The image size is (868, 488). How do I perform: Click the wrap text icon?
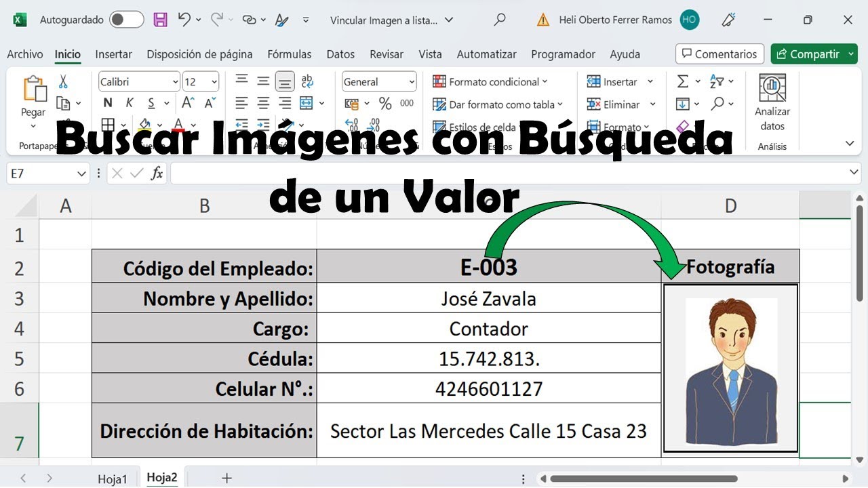coord(307,81)
